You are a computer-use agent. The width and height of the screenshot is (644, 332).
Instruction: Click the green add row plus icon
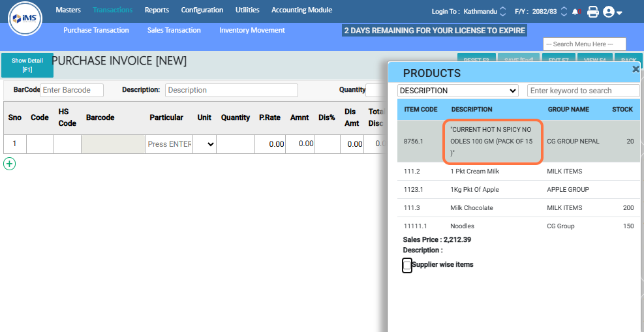[9, 164]
